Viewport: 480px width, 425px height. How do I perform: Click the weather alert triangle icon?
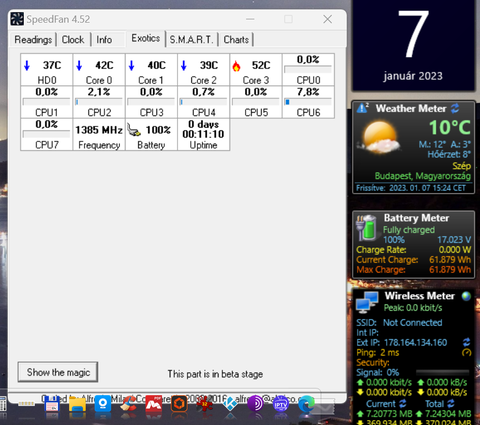pos(362,108)
